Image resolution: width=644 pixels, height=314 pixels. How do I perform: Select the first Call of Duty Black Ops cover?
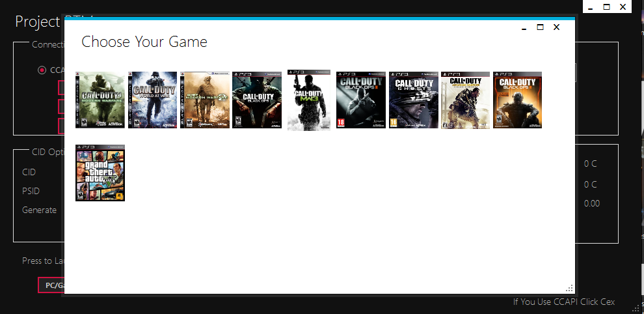257,100
